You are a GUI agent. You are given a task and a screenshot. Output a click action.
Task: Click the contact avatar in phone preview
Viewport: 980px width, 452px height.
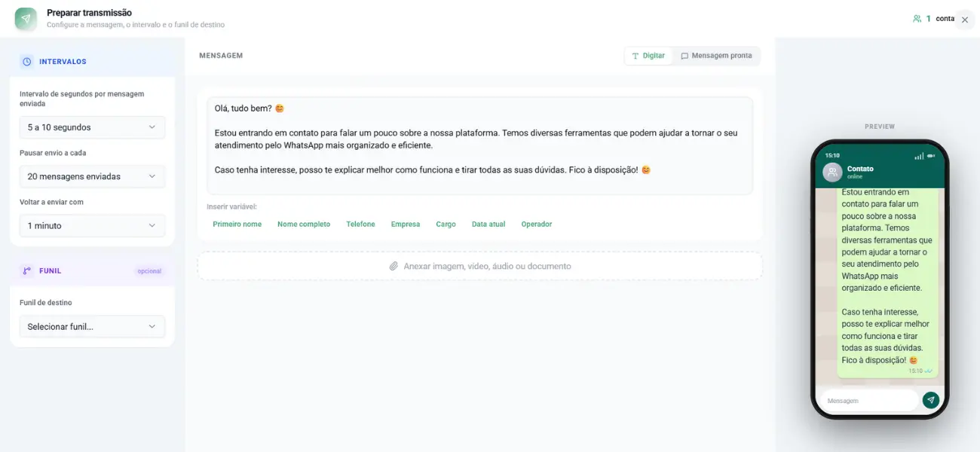[x=832, y=172]
